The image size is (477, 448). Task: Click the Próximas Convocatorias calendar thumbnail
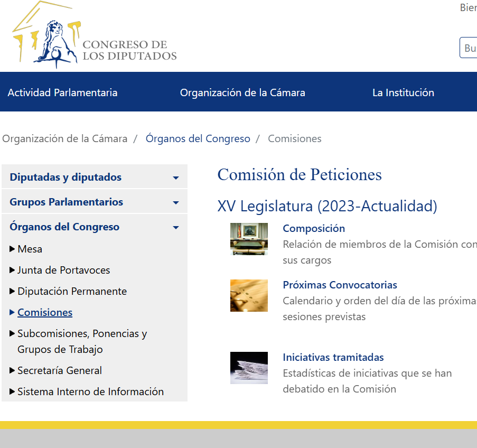pyautogui.click(x=249, y=295)
